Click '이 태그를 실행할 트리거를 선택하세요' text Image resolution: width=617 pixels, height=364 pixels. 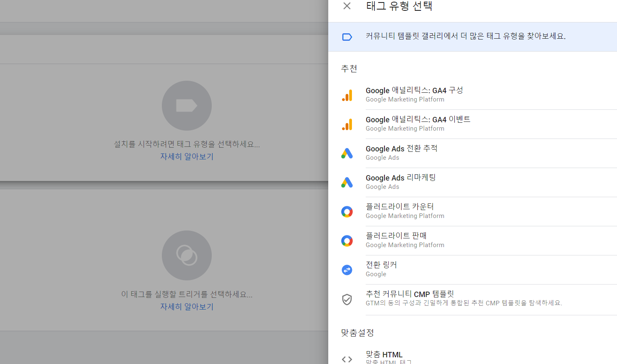coord(187,294)
